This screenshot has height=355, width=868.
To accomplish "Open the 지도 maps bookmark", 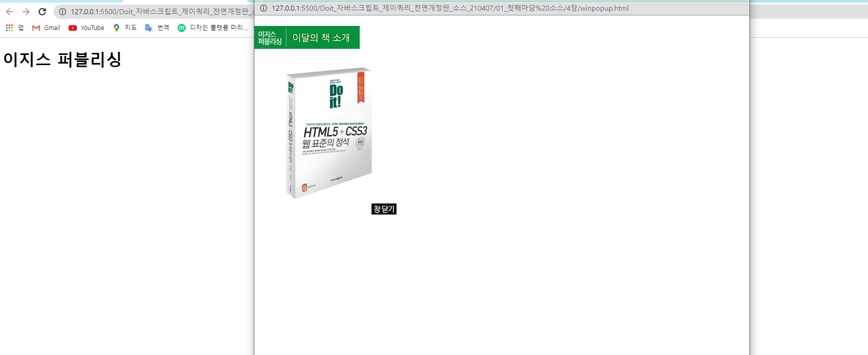I will coord(125,28).
